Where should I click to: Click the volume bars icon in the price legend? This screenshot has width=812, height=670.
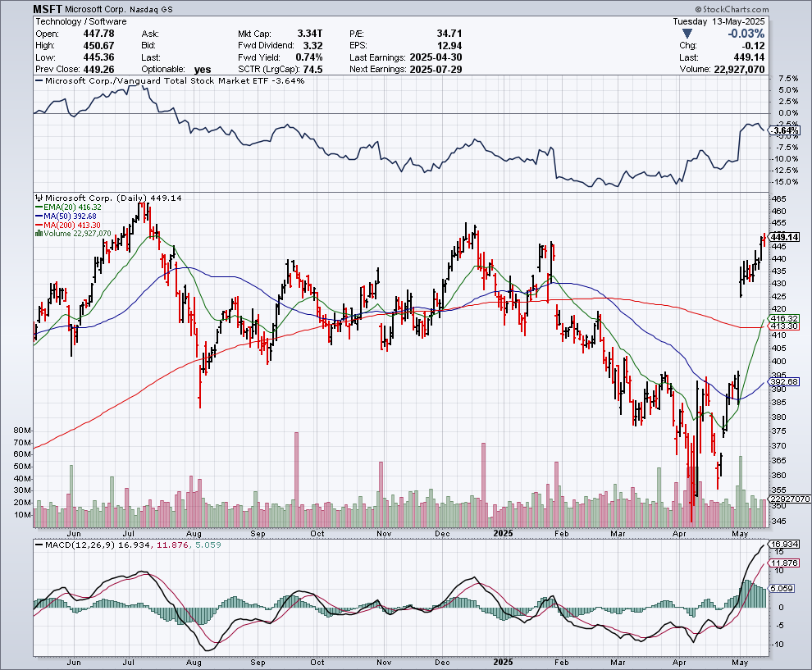[x=39, y=234]
